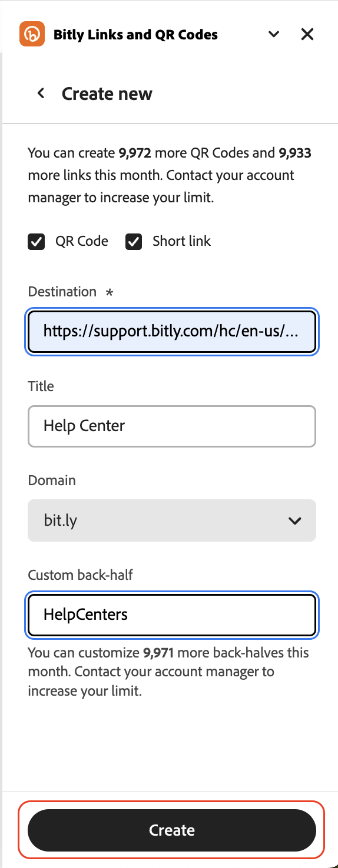Go back using the left arrow icon

(41, 93)
